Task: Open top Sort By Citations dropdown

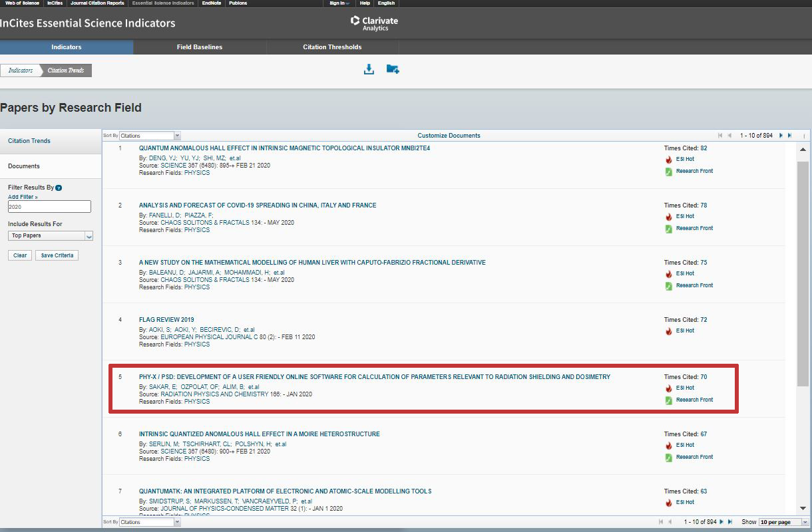Action: click(x=150, y=136)
